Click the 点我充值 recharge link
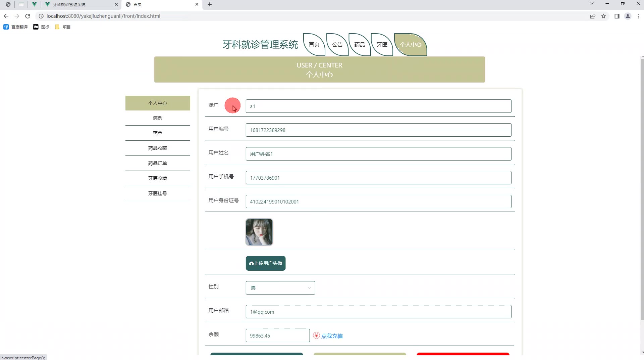The width and height of the screenshot is (644, 360). click(332, 336)
